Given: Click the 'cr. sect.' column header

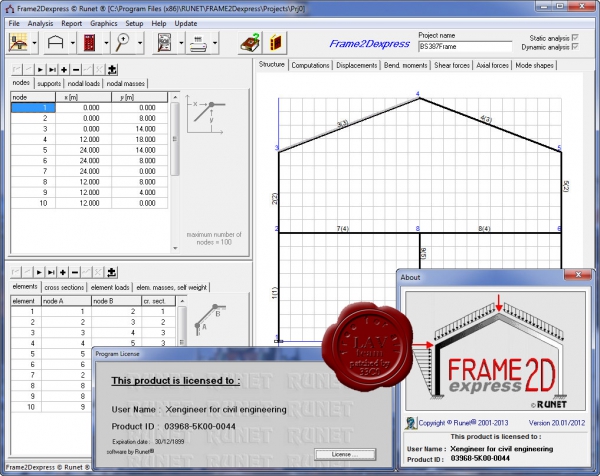Looking at the screenshot, I should [x=158, y=301].
